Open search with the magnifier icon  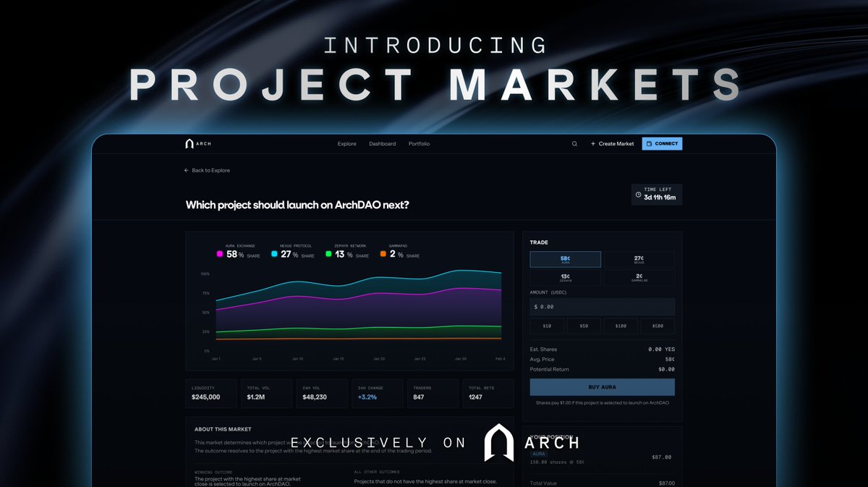click(574, 143)
